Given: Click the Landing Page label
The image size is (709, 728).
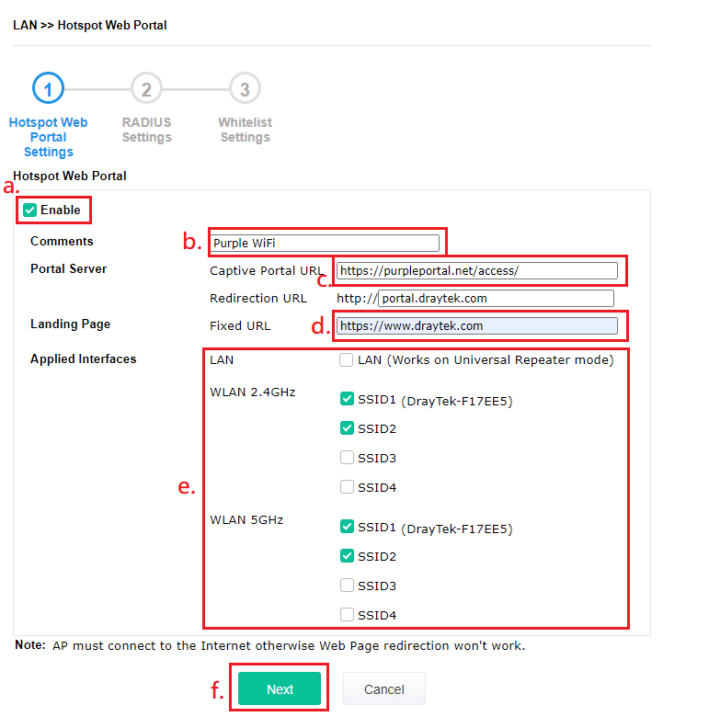Looking at the screenshot, I should coord(71,324).
